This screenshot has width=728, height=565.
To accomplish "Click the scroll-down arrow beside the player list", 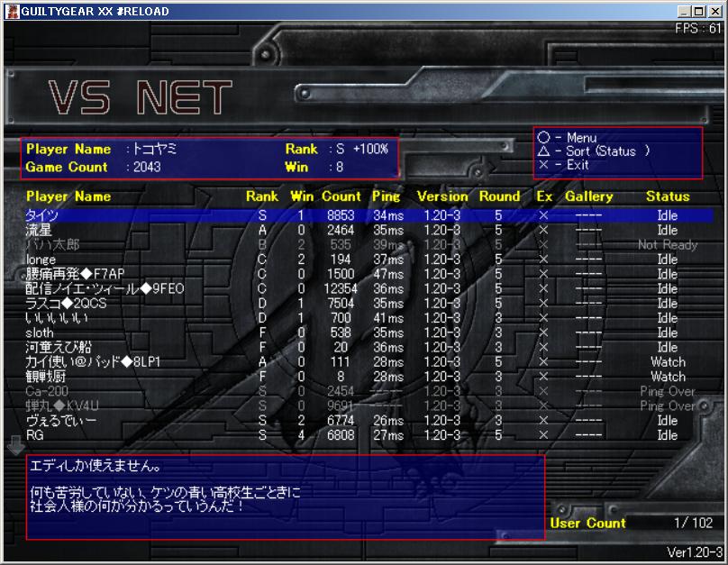I will click(16, 445).
